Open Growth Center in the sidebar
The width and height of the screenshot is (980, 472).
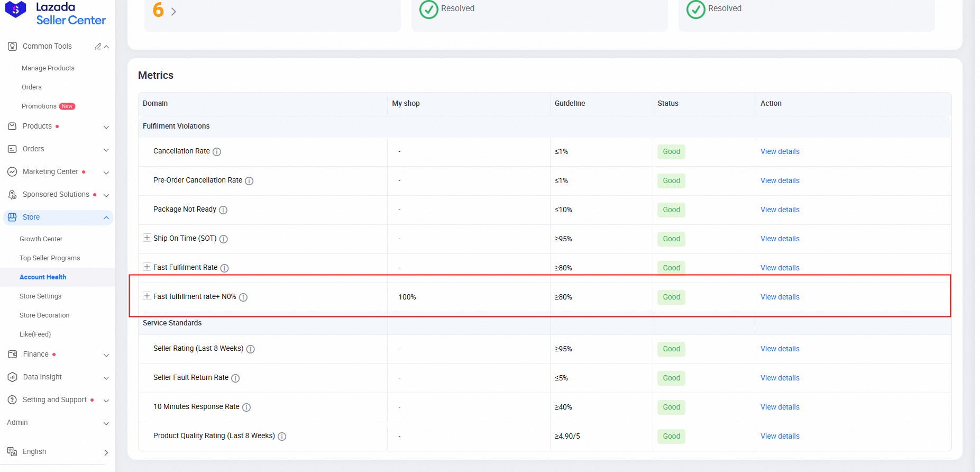click(41, 239)
